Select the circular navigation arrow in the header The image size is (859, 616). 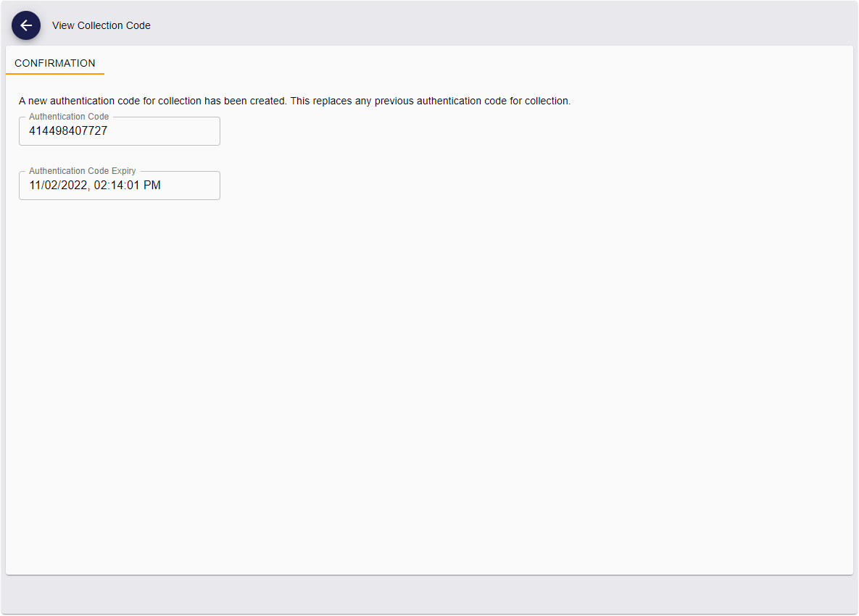tap(26, 25)
